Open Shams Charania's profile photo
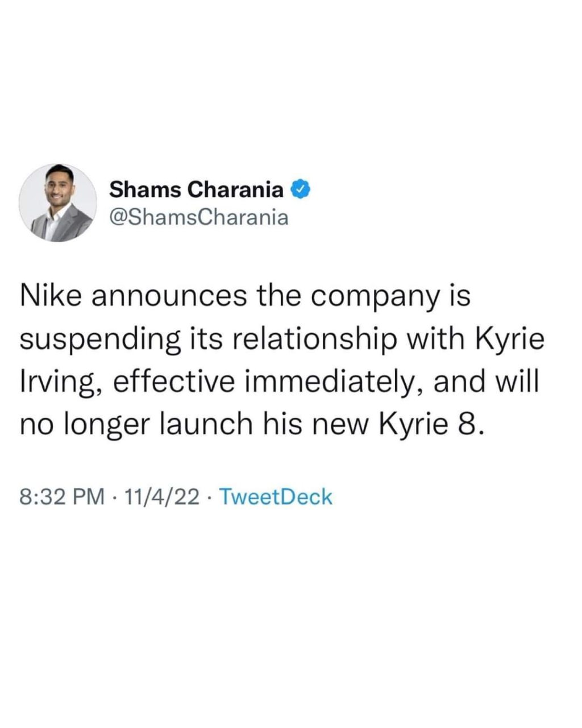The width and height of the screenshot is (582, 728). pos(57,202)
